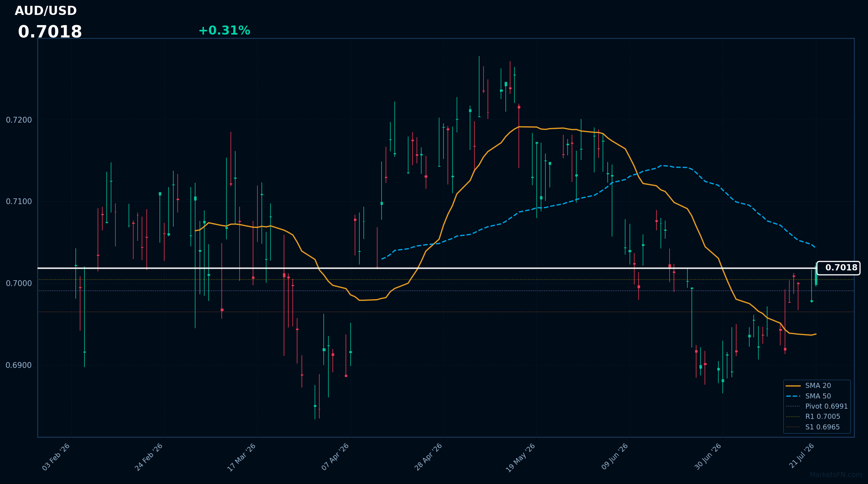Image resolution: width=868 pixels, height=484 pixels.
Task: Click the 24 Feb '26 date label
Action: (149, 457)
